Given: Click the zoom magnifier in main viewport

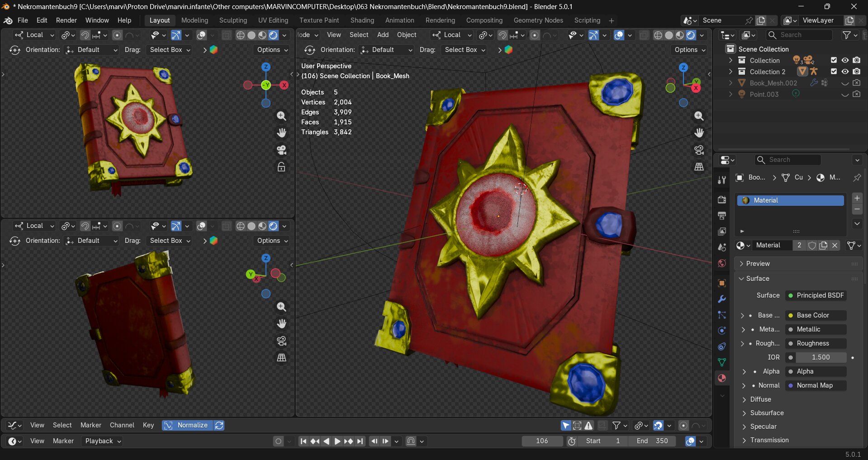Looking at the screenshot, I should (699, 116).
